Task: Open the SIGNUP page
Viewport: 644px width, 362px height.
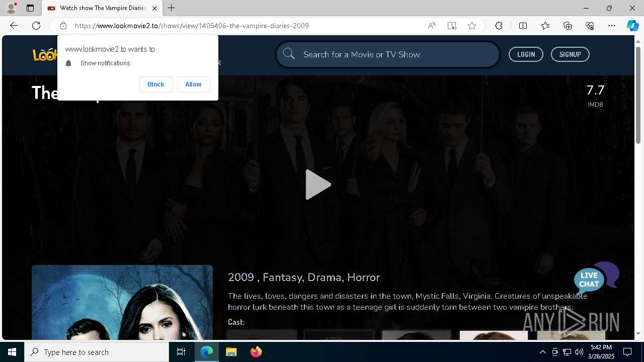Action: click(x=570, y=54)
